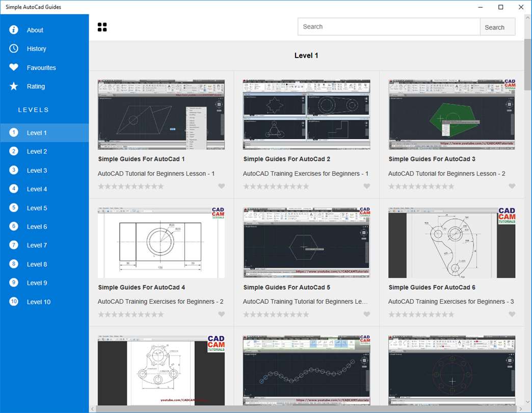This screenshot has width=532, height=413.
Task: Click the horizontal scrollbar left arrow
Action: (92, 409)
